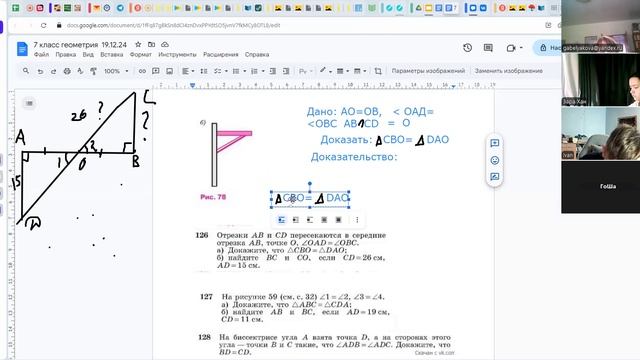Select the crop image tool
This screenshot has width=640, height=360.
pos(378,71)
